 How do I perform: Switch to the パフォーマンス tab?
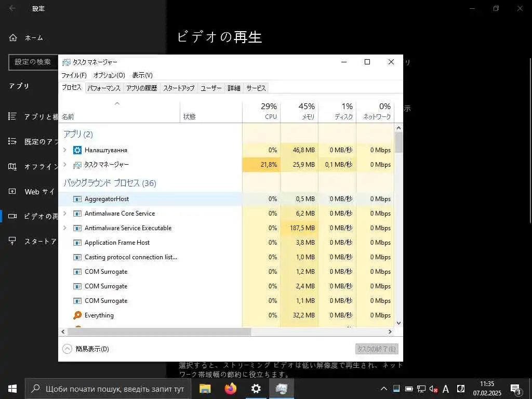click(104, 88)
